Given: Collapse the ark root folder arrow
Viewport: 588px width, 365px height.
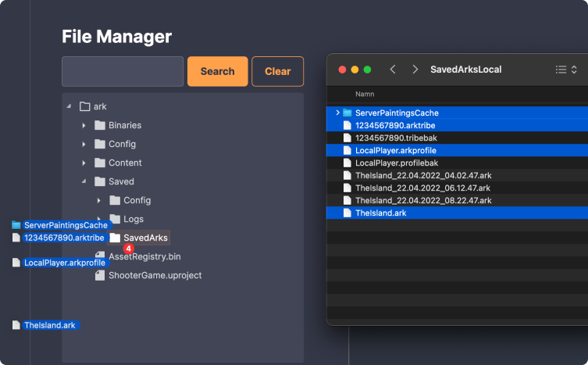Looking at the screenshot, I should 69,106.
